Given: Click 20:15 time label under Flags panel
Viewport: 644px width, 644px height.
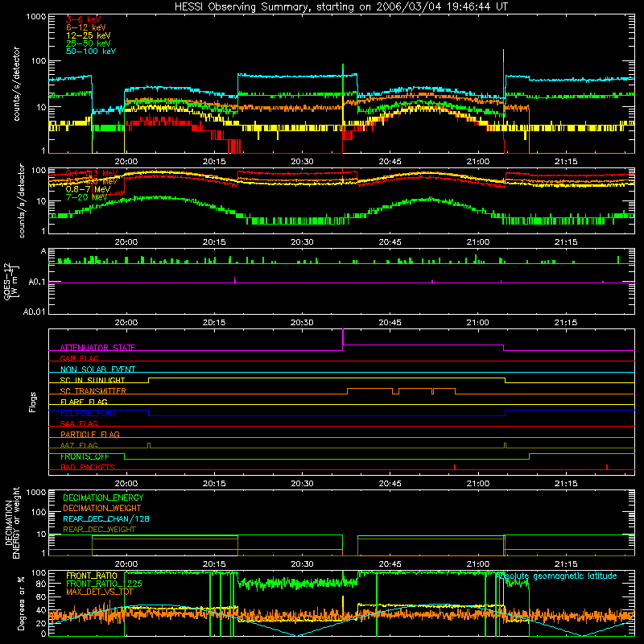Looking at the screenshot, I should (214, 484).
